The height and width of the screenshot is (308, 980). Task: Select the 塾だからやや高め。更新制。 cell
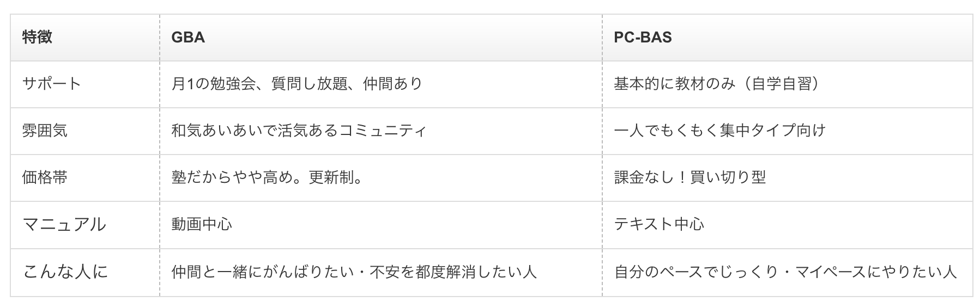(267, 177)
